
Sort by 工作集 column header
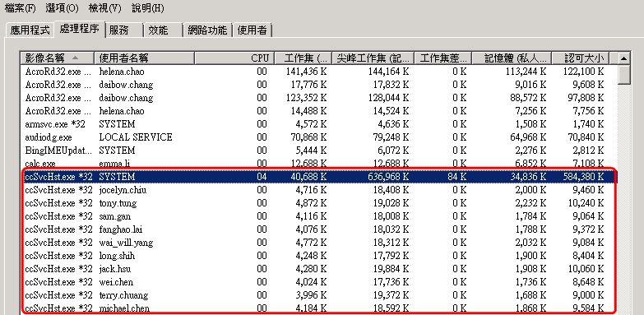coord(303,58)
